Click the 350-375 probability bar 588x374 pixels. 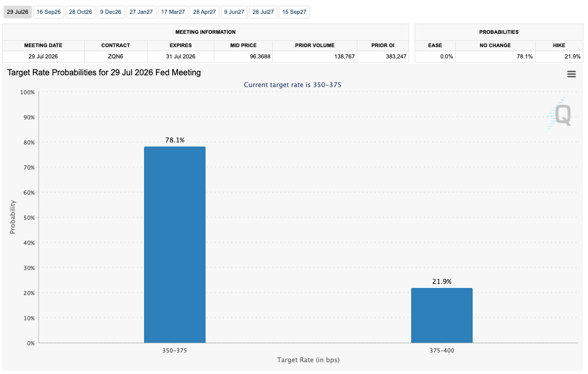(x=175, y=245)
